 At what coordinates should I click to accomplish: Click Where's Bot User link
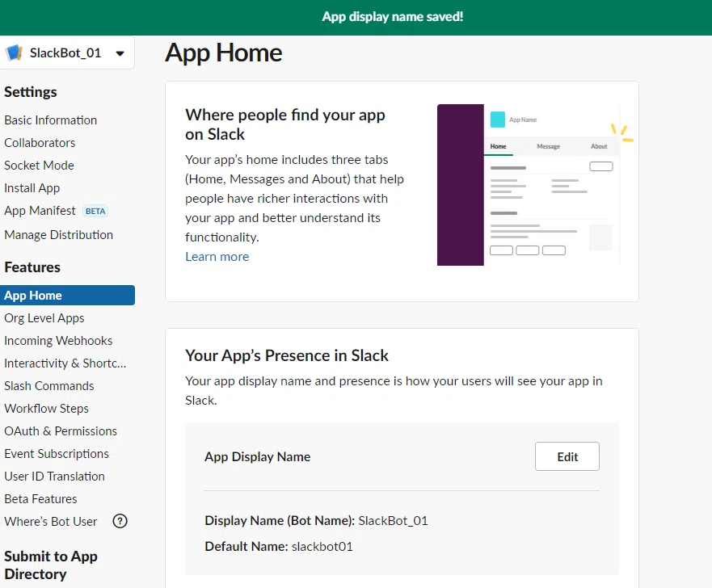click(50, 522)
